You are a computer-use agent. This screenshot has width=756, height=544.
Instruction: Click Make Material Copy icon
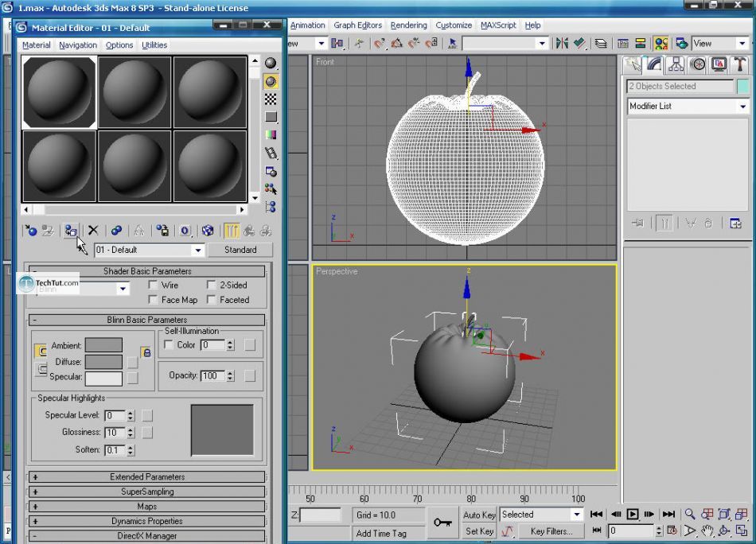(x=116, y=231)
